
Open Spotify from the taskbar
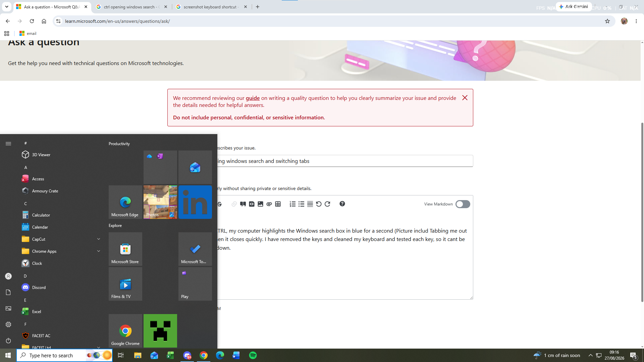coord(253,355)
